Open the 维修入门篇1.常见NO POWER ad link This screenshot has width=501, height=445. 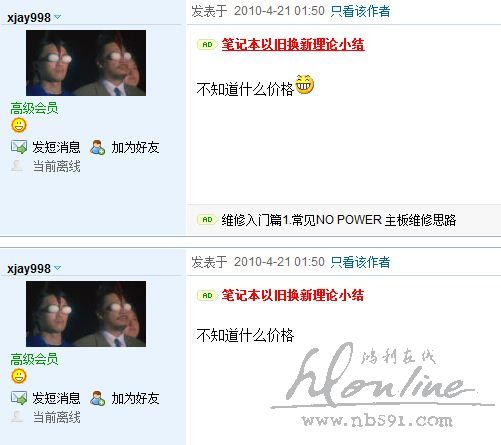339,220
